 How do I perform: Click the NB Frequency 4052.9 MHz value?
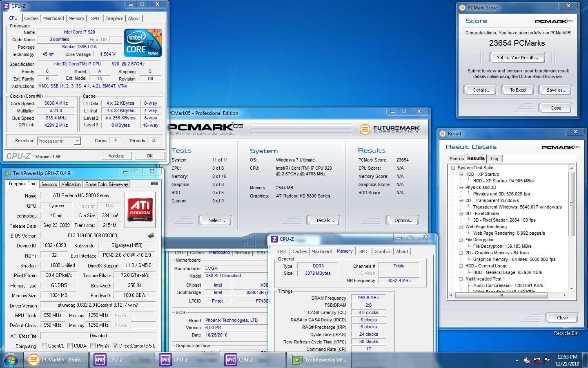399,280
